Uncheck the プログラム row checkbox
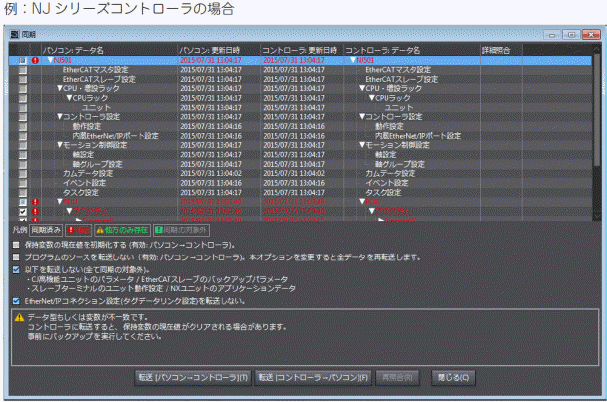Screen dimensions: 607x402 (23, 211)
